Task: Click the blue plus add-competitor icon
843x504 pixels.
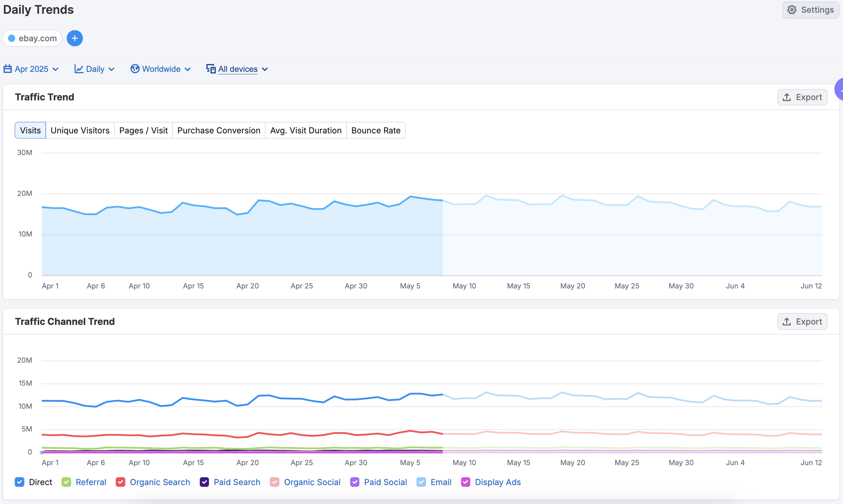Action: pos(75,38)
